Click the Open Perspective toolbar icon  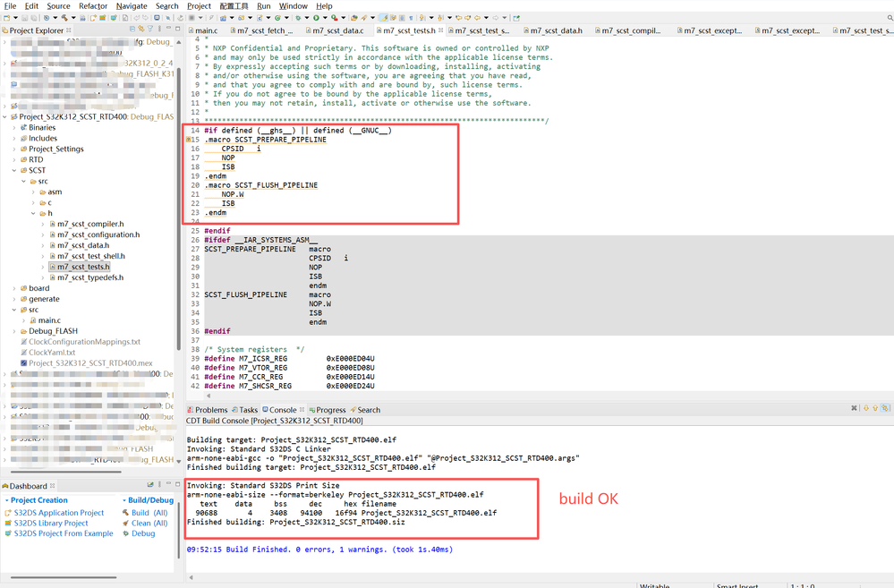pyautogui.click(x=516, y=18)
